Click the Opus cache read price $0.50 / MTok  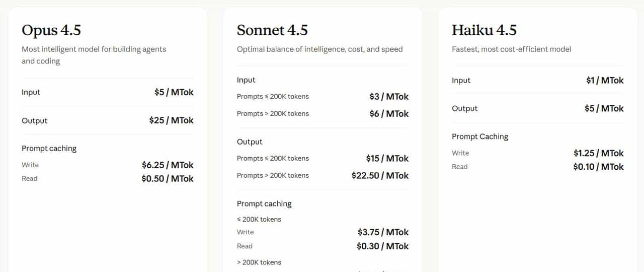point(168,178)
